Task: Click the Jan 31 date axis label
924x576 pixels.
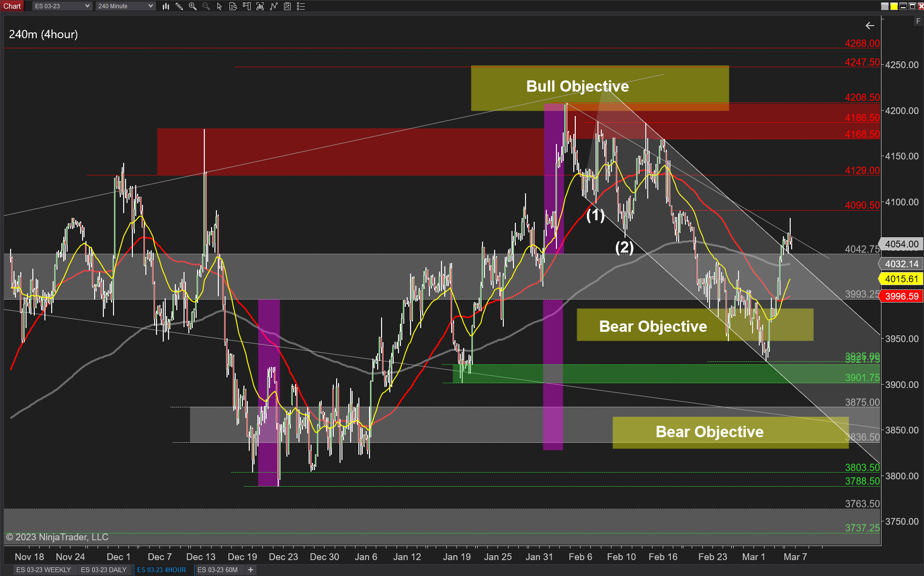Action: click(x=539, y=557)
